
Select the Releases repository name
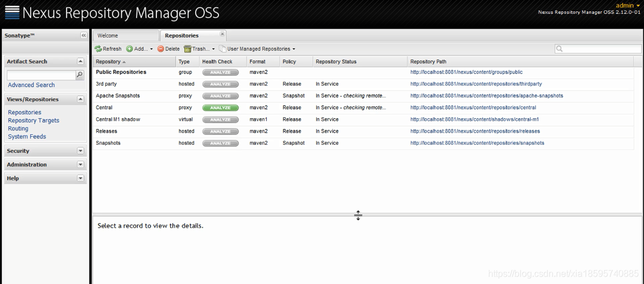[x=106, y=131]
